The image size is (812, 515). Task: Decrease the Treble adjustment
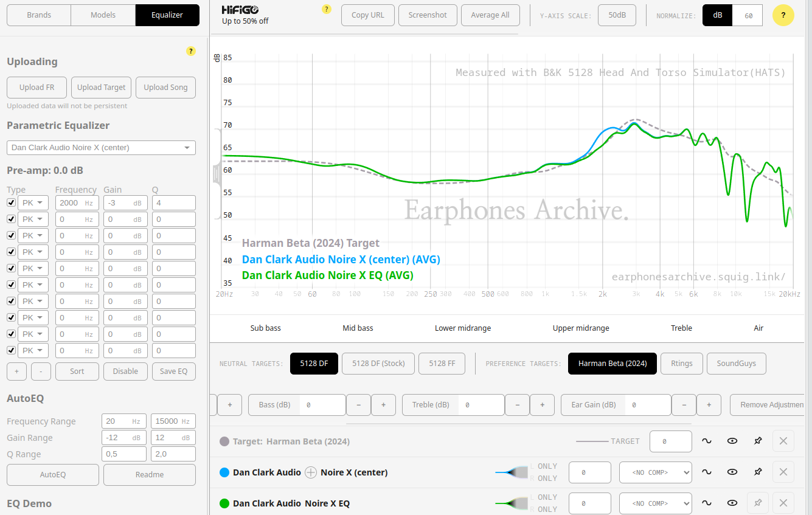click(x=518, y=405)
